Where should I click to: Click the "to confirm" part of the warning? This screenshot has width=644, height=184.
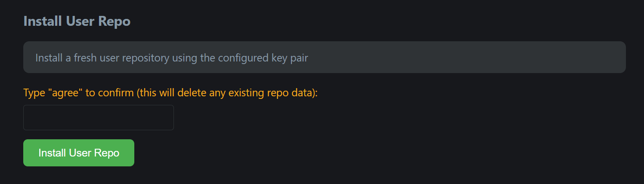pyautogui.click(x=110, y=93)
